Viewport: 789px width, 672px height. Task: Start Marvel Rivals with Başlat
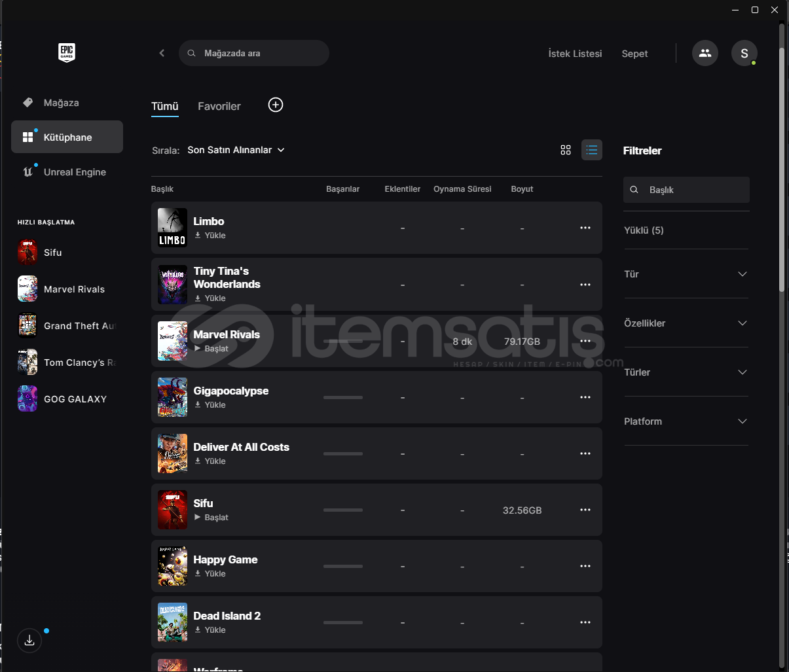point(211,349)
